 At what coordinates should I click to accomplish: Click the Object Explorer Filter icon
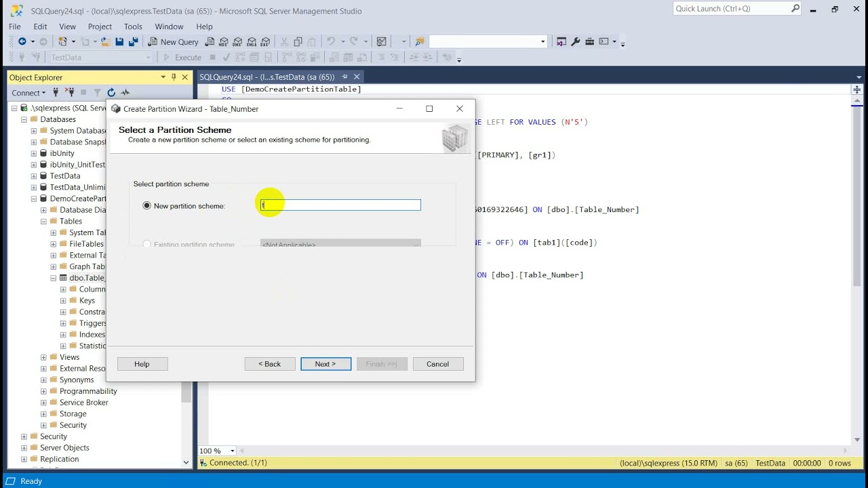97,92
